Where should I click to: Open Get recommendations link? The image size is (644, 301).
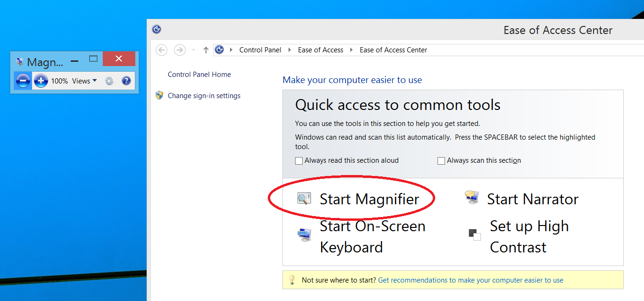pyautogui.click(x=471, y=280)
